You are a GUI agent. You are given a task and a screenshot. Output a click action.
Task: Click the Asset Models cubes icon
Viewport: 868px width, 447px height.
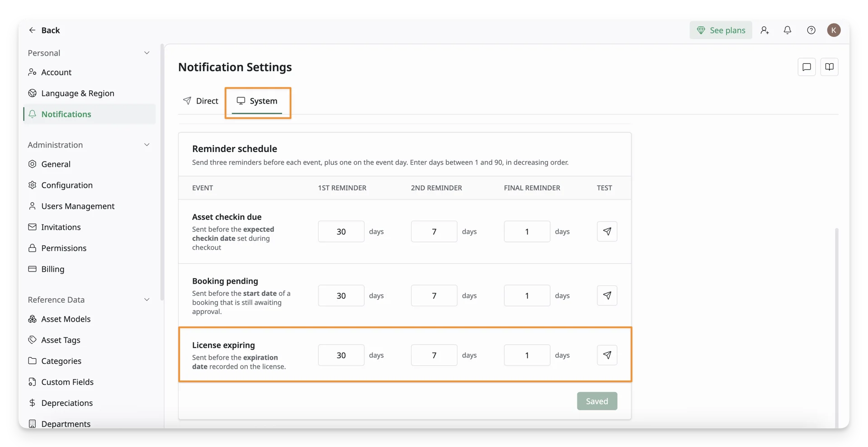pyautogui.click(x=32, y=319)
